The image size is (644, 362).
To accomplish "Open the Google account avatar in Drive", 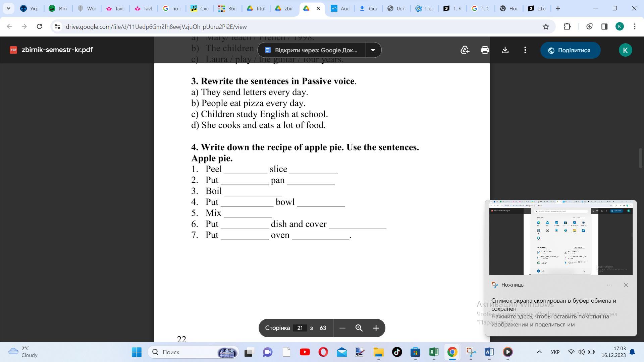I will tap(625, 50).
